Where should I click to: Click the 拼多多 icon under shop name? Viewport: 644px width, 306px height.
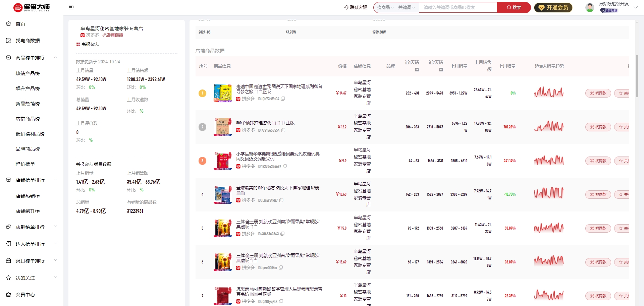click(83, 35)
